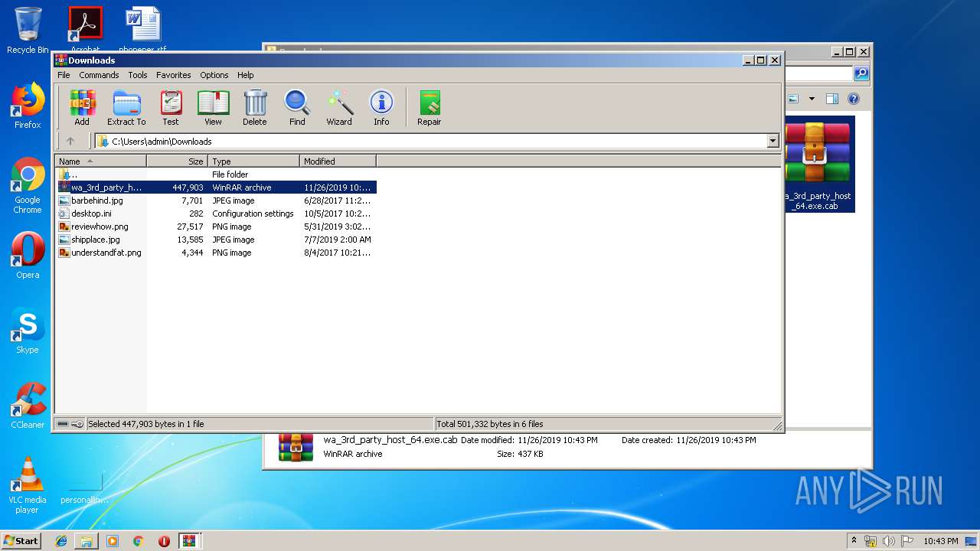Sort by the Modified column header
Image resolution: width=980 pixels, height=551 pixels.
pos(338,161)
